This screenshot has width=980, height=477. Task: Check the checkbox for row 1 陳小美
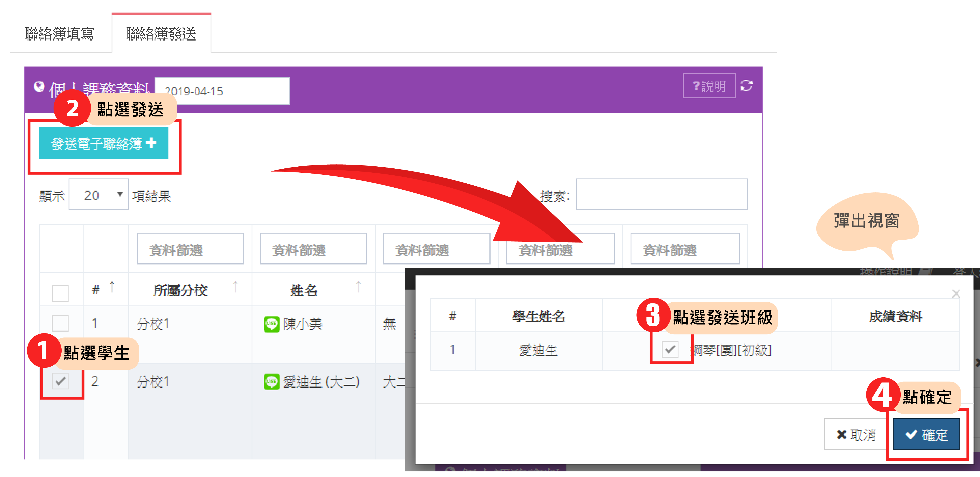60,323
